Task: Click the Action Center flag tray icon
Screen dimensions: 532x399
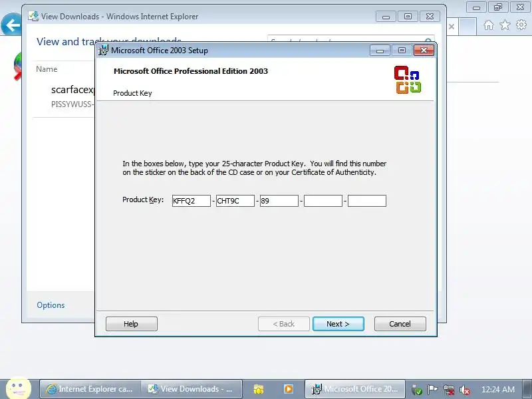Action: click(432, 389)
